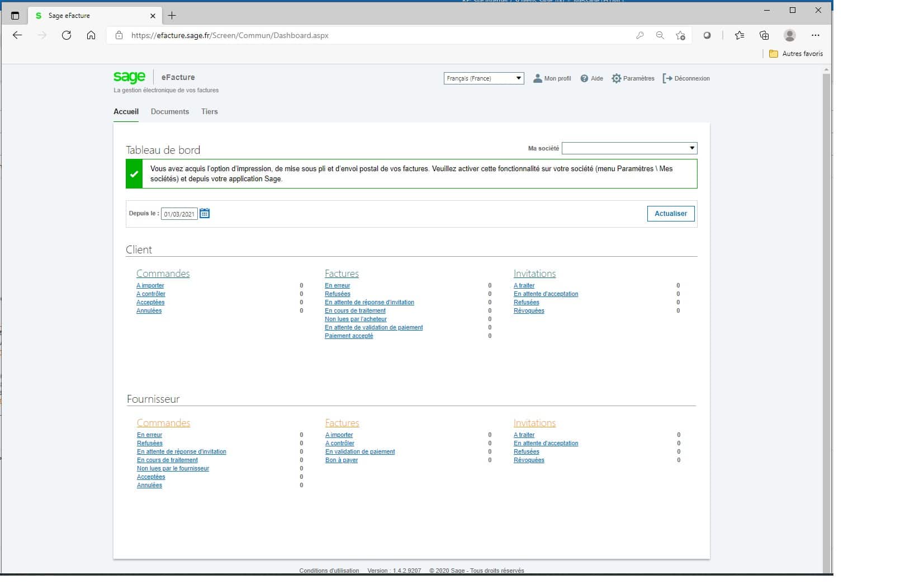Image resolution: width=924 pixels, height=584 pixels.
Task: Open the calendar date picker icon
Action: [x=205, y=214]
